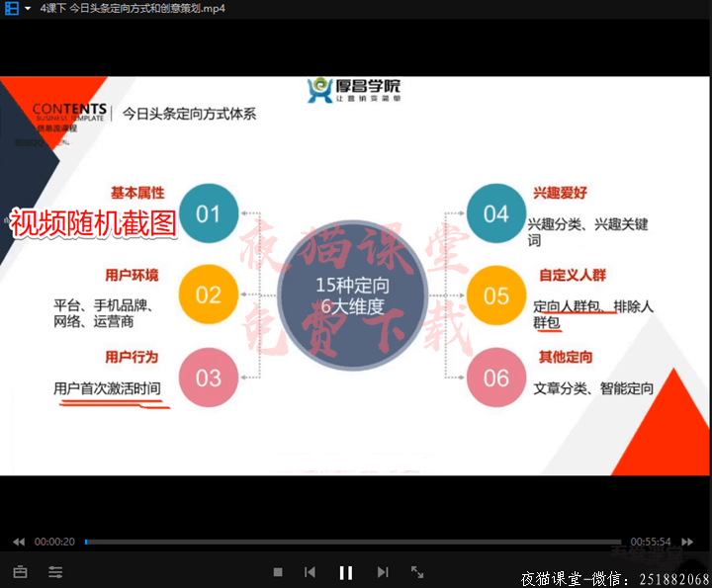Viewport: 712px width, 588px height.
Task: Click the 基本属性 heading
Action: (x=137, y=193)
